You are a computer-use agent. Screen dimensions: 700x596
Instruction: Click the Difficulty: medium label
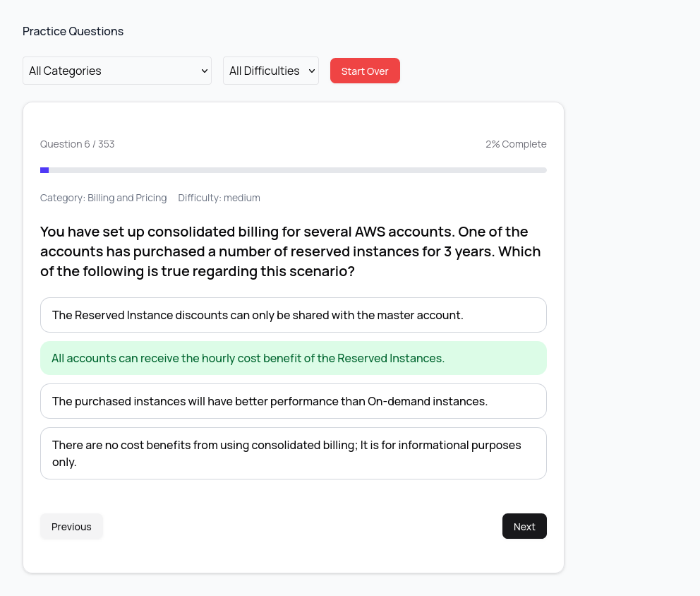[x=219, y=198]
